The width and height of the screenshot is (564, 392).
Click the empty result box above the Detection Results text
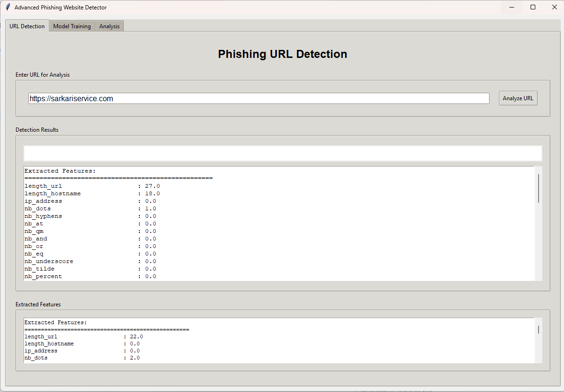[282, 153]
